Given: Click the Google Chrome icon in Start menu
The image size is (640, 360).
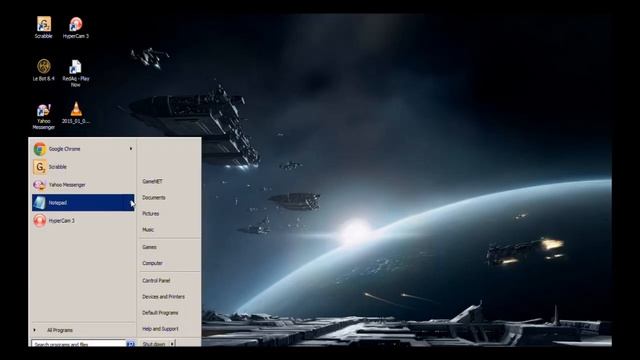Looking at the screenshot, I should (x=40, y=149).
